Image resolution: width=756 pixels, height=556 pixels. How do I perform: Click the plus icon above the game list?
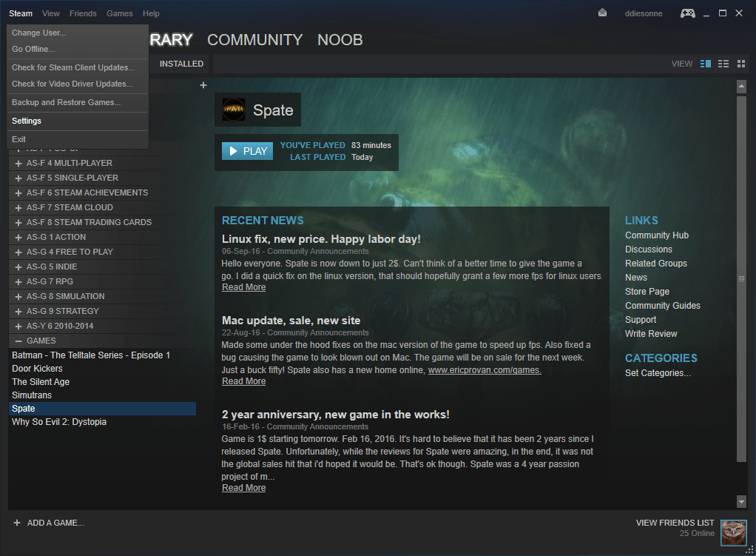(203, 85)
